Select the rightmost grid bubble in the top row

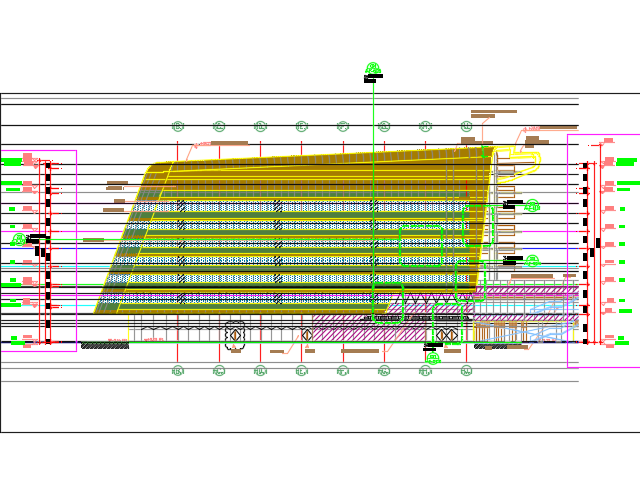(x=466, y=127)
